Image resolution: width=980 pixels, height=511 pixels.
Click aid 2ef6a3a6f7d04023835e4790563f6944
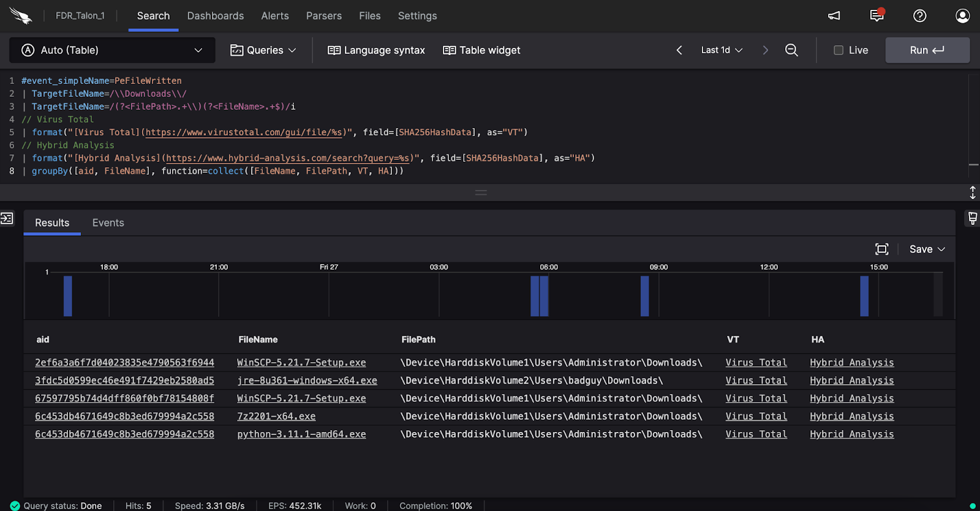pos(124,363)
